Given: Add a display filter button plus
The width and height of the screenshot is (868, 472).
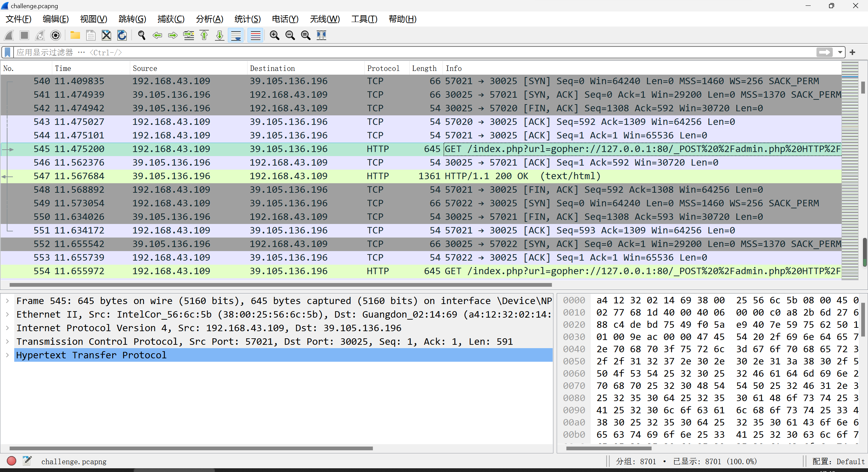Looking at the screenshot, I should coord(852,52).
